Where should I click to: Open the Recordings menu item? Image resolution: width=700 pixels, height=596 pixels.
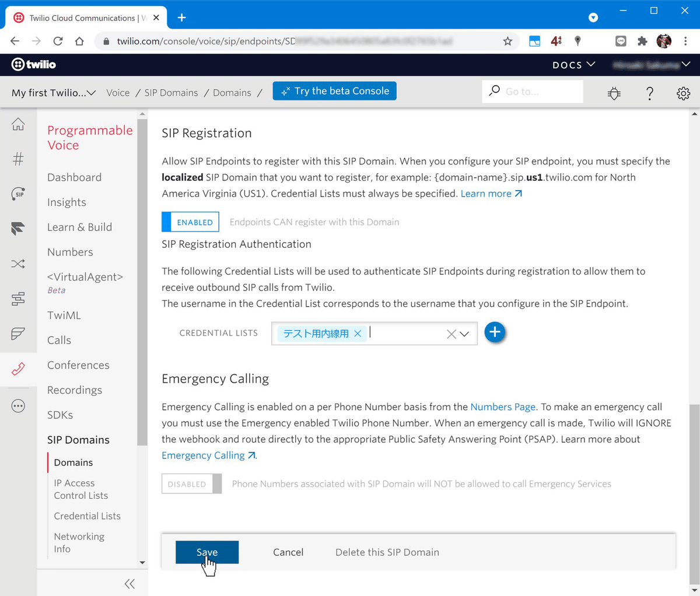(x=75, y=390)
